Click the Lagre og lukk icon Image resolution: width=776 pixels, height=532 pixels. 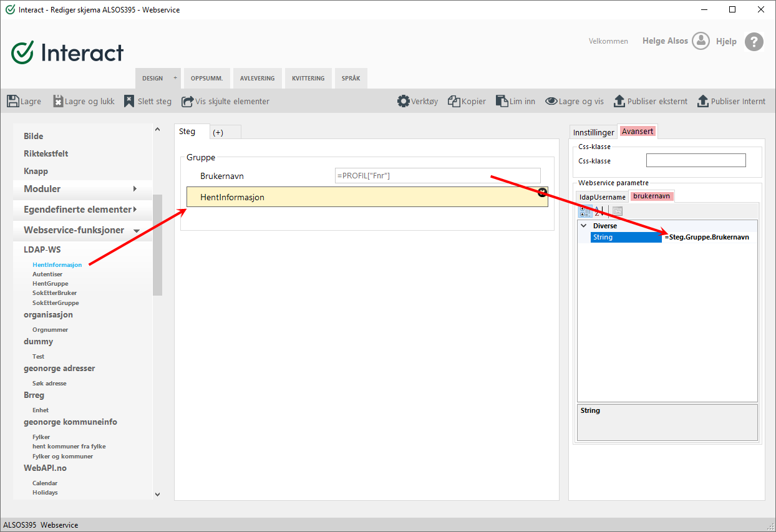coord(58,101)
